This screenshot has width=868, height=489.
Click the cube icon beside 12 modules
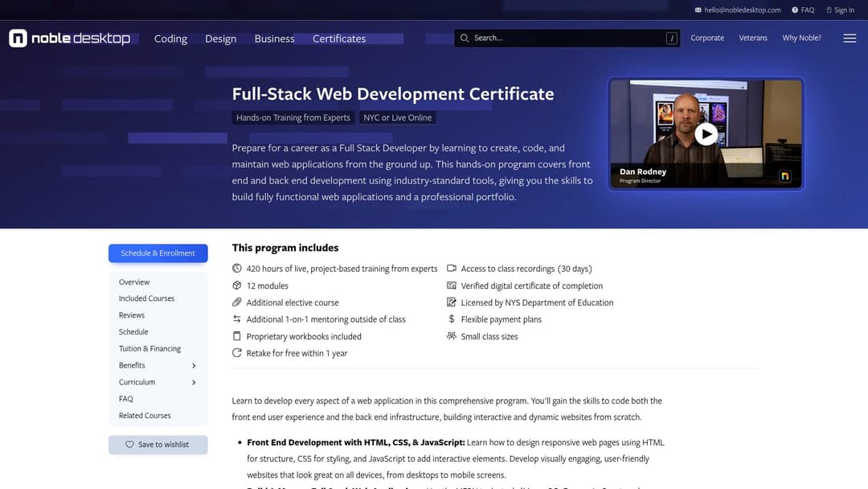(236, 286)
